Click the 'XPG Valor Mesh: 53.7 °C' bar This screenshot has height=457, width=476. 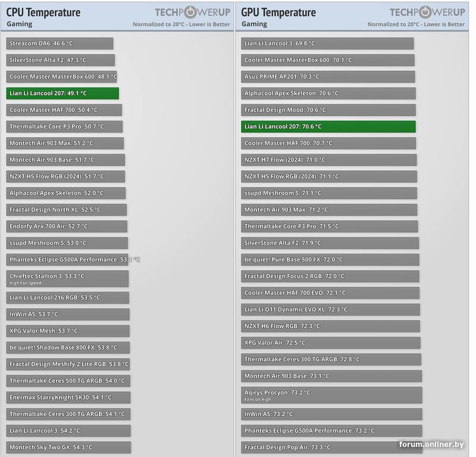click(x=68, y=331)
